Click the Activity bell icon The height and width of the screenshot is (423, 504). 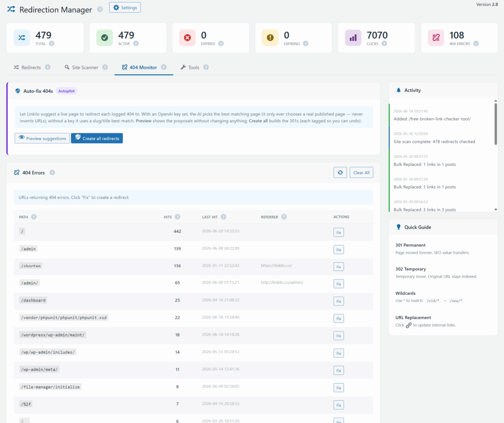(x=399, y=90)
